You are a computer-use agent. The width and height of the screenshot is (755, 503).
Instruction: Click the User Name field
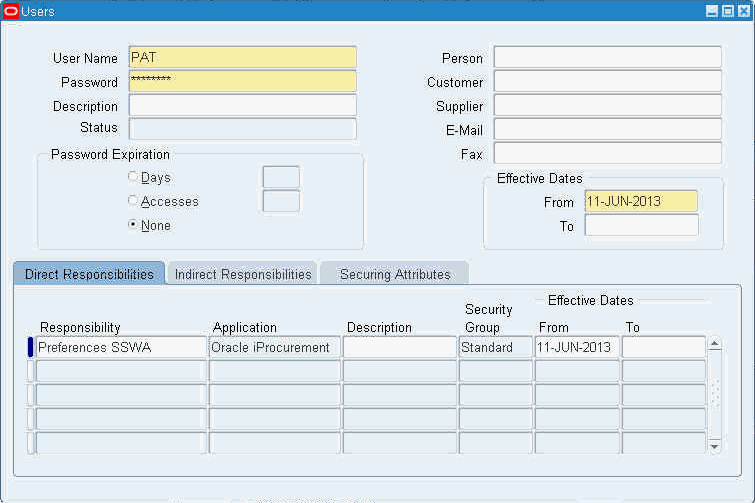tap(242, 58)
